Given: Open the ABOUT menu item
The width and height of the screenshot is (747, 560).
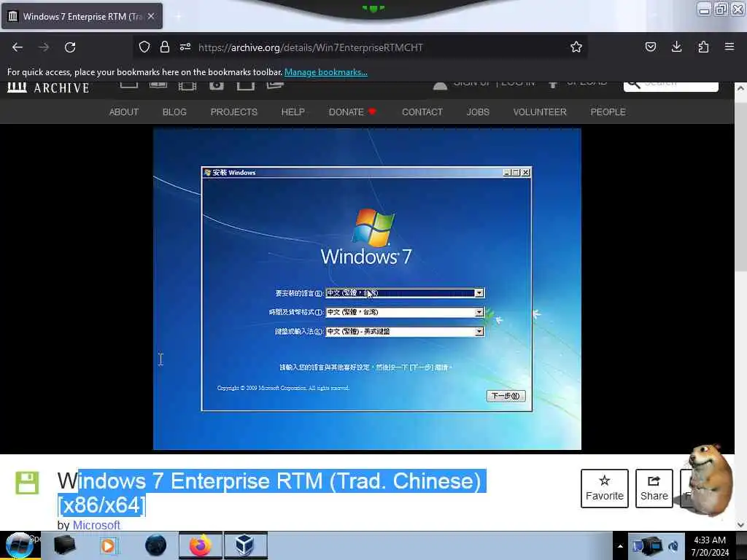Looking at the screenshot, I should [124, 112].
